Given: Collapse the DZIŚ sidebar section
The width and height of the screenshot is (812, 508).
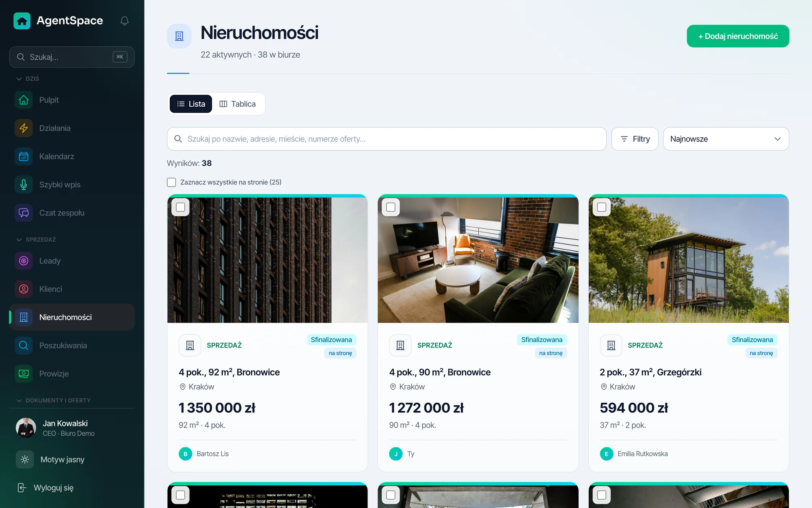Looking at the screenshot, I should (x=28, y=78).
